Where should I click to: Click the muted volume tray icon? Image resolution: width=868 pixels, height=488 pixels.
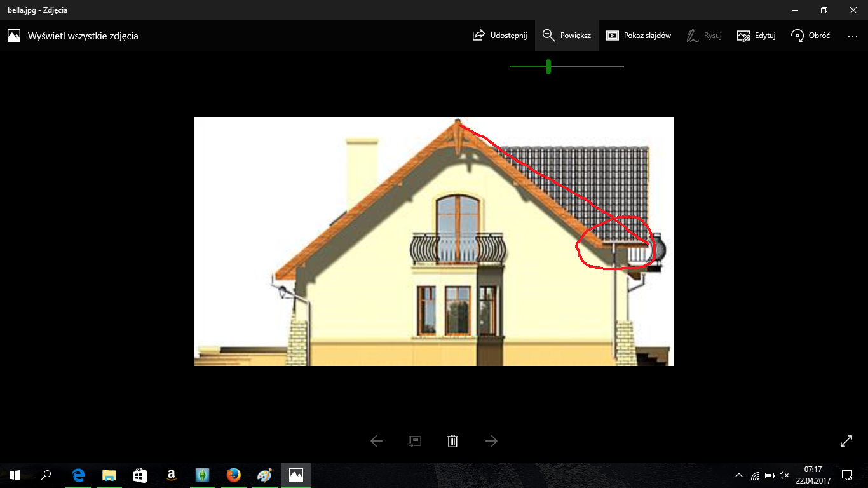pos(784,475)
